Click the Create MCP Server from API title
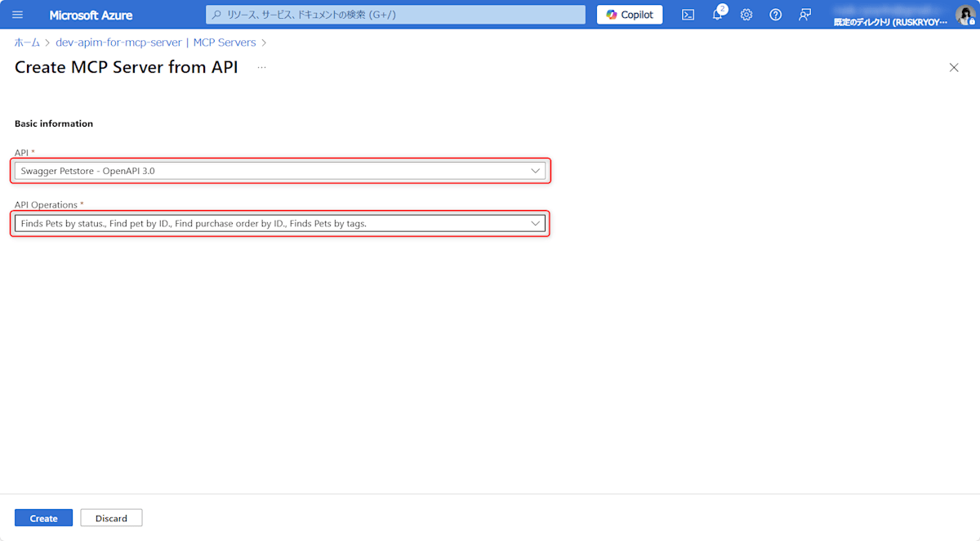The image size is (980, 541). pyautogui.click(x=127, y=68)
